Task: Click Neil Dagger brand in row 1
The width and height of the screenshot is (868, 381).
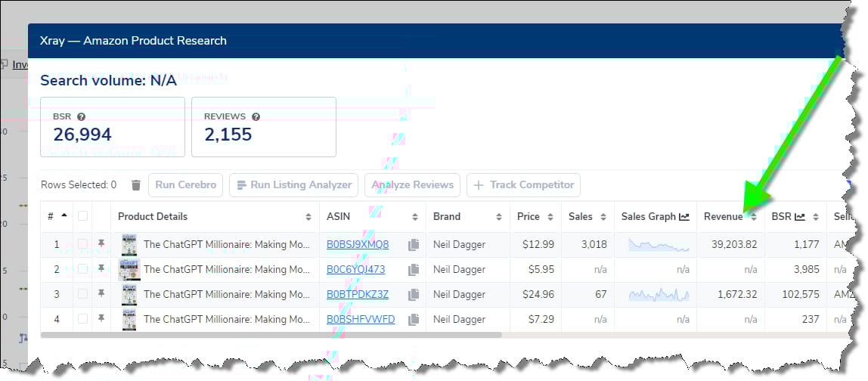Action: click(459, 244)
